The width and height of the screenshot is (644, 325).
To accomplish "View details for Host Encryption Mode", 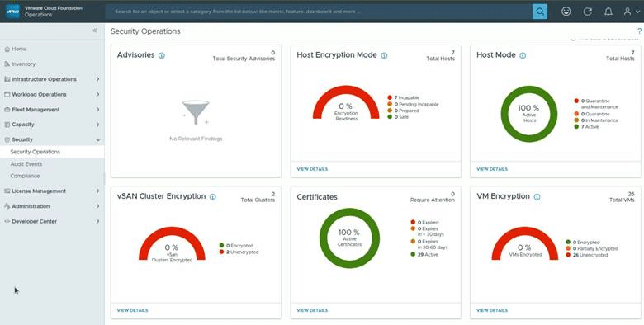I will [x=312, y=169].
